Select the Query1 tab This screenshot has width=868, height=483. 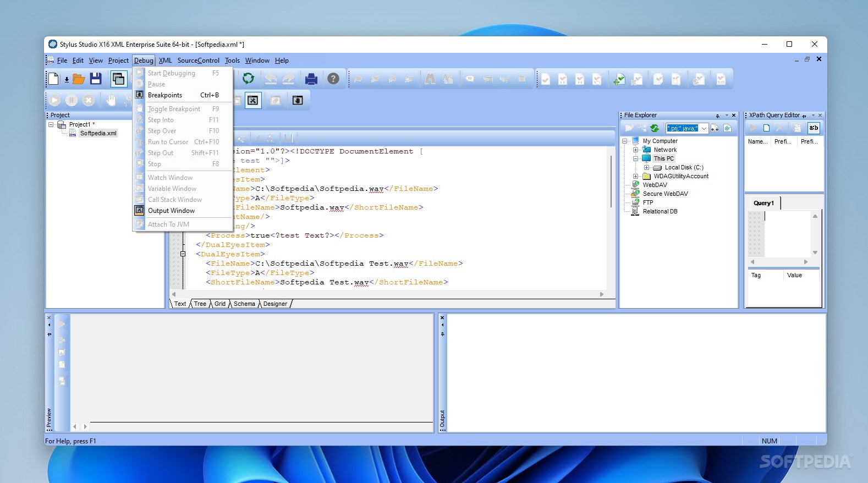(763, 203)
